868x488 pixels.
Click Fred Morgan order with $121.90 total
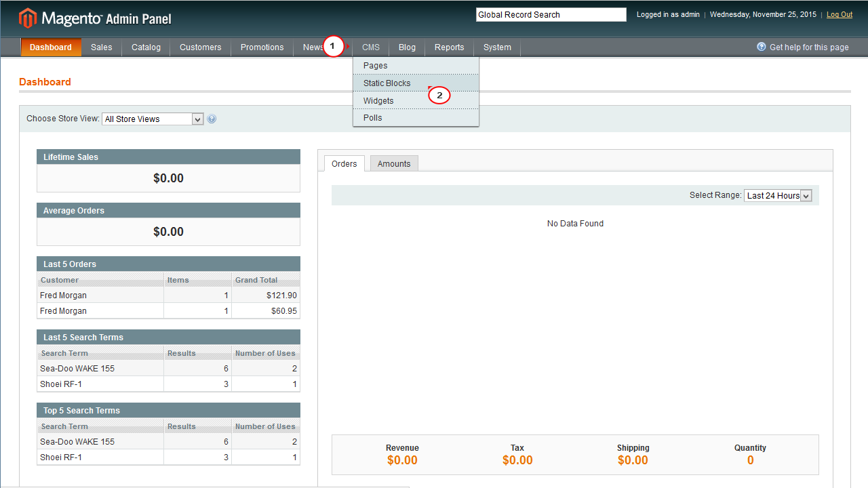[168, 296]
